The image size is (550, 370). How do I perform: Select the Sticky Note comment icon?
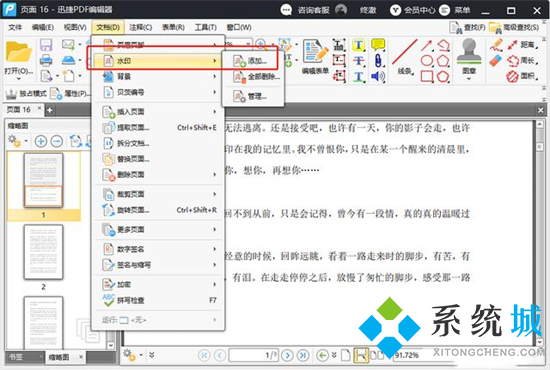[x=378, y=45]
